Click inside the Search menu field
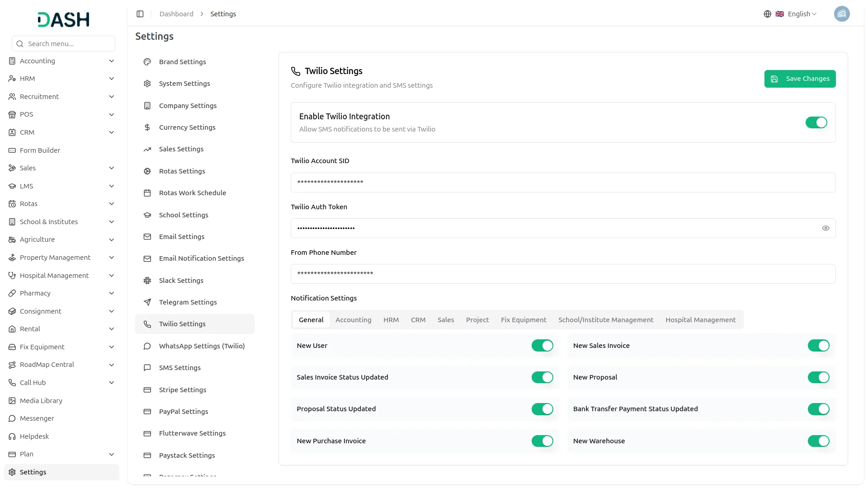Screen dimensions: 868x488 [63, 43]
